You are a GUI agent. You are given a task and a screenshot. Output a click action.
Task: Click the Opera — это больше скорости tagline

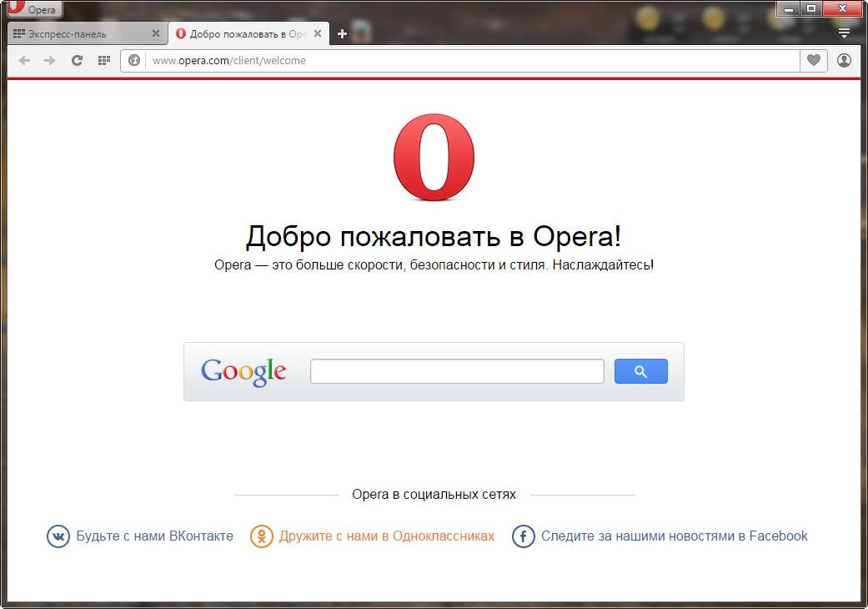434,265
